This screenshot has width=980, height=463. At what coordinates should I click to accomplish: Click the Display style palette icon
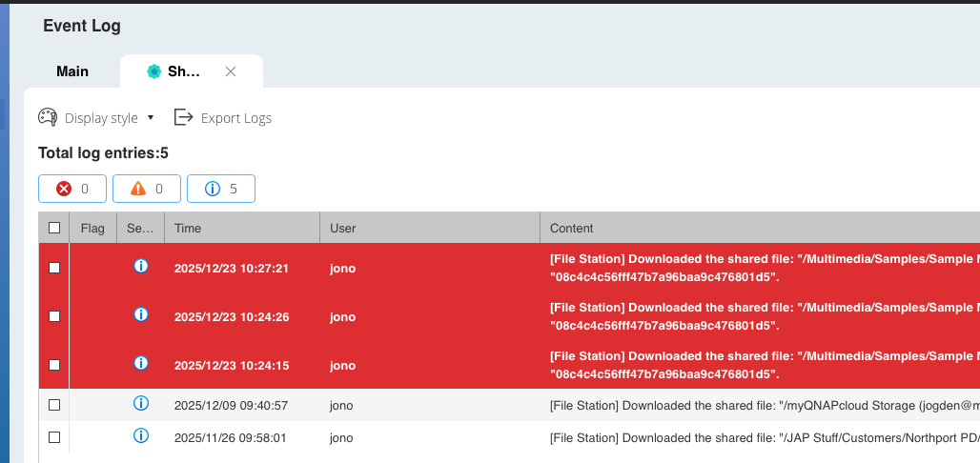point(48,118)
